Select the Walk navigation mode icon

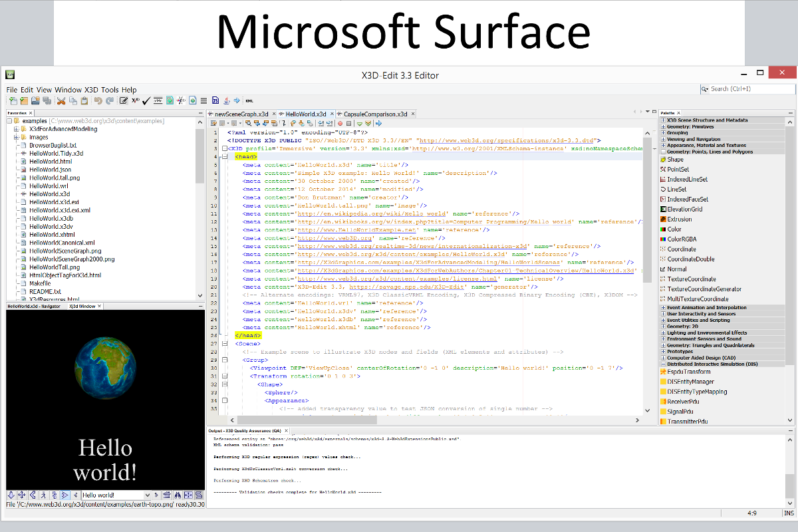43,495
